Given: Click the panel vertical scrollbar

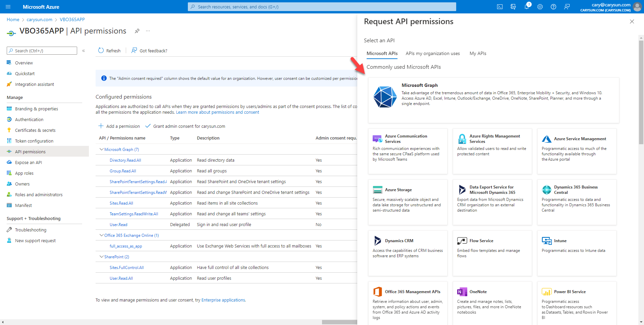Looking at the screenshot, I should tap(641, 92).
